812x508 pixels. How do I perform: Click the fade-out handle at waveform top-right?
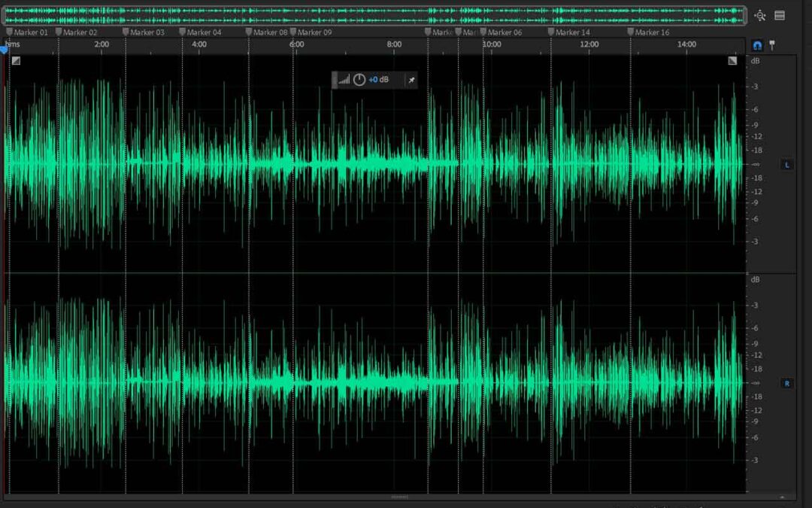pos(732,61)
